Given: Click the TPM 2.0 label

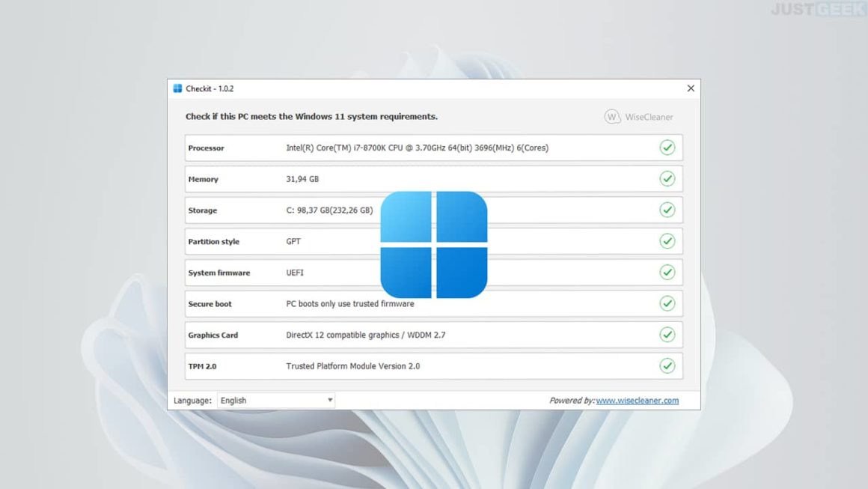Looking at the screenshot, I should tap(202, 366).
